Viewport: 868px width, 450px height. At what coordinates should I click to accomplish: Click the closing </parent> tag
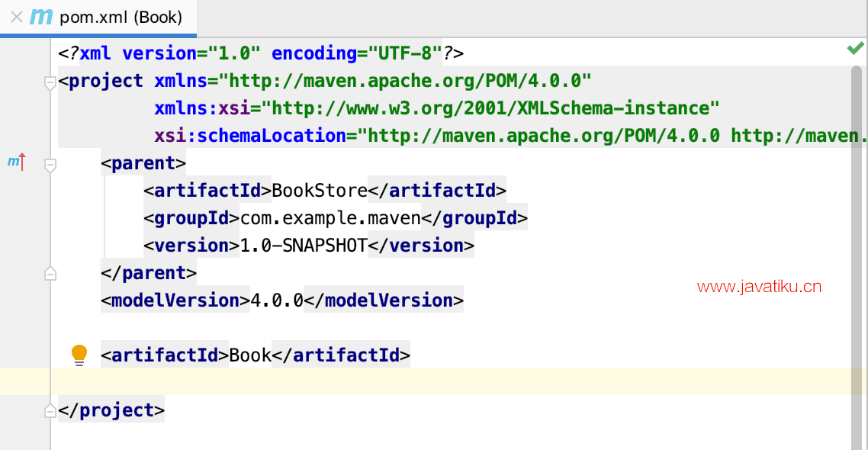point(149,273)
